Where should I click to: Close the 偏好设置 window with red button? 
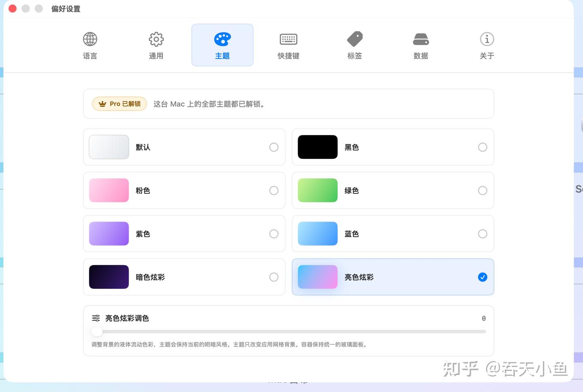(13, 8)
